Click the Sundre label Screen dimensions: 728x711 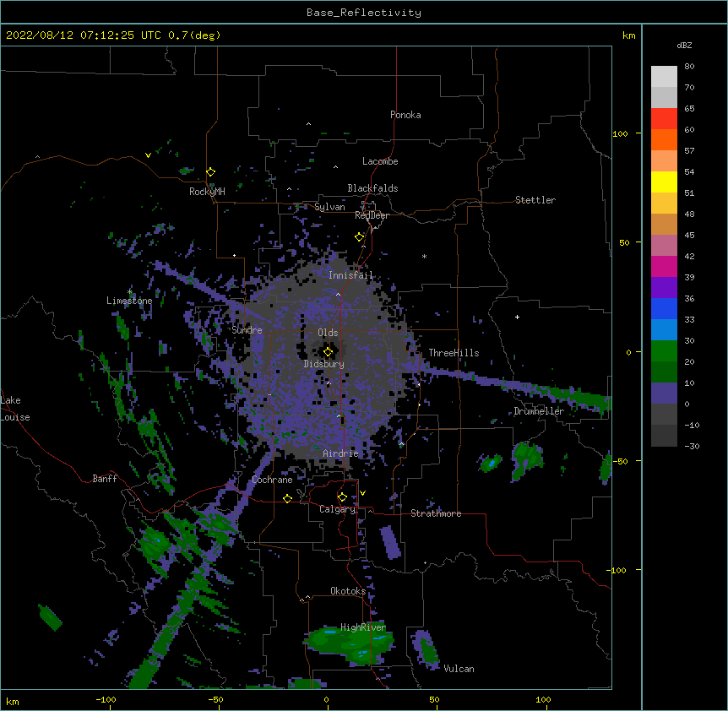coord(247,330)
